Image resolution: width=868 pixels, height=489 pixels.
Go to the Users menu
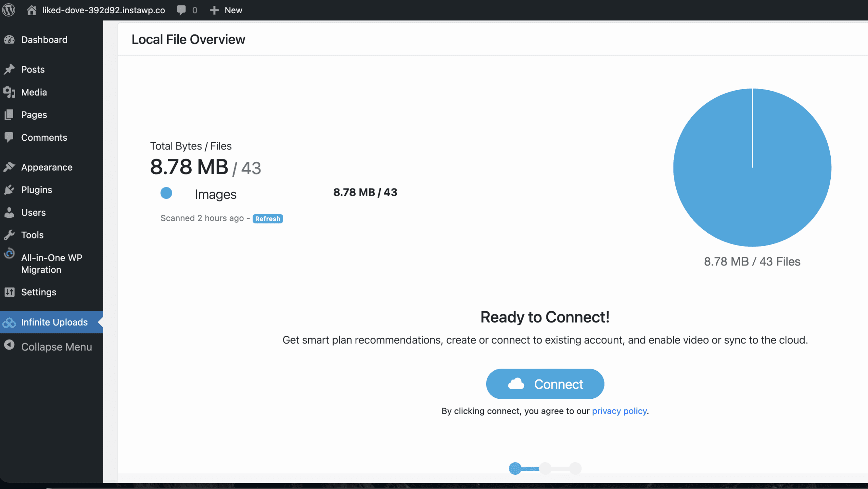tap(33, 212)
